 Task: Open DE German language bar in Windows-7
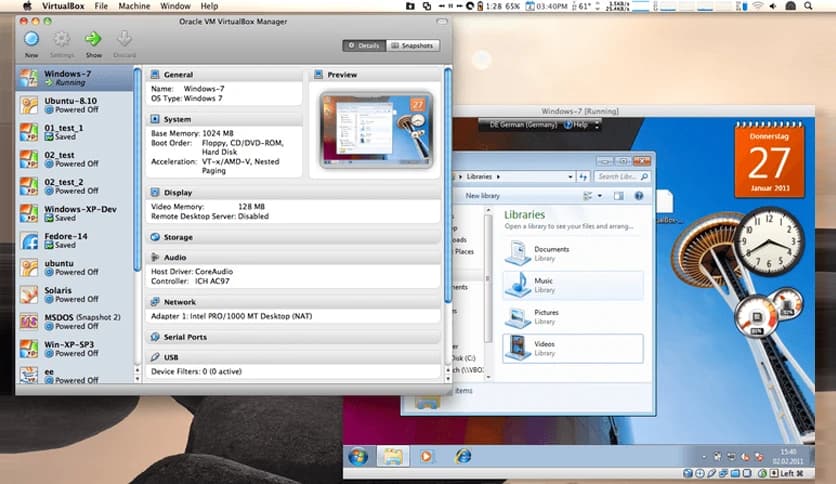522,125
